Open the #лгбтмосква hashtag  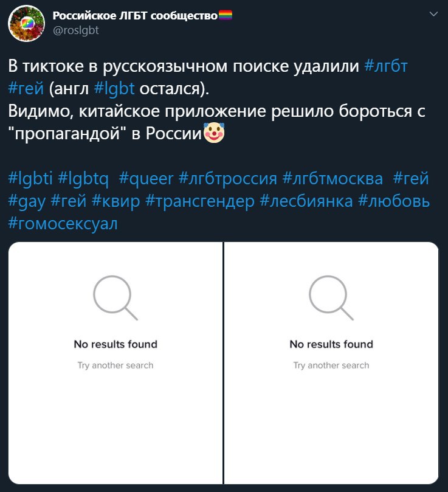click(x=333, y=179)
